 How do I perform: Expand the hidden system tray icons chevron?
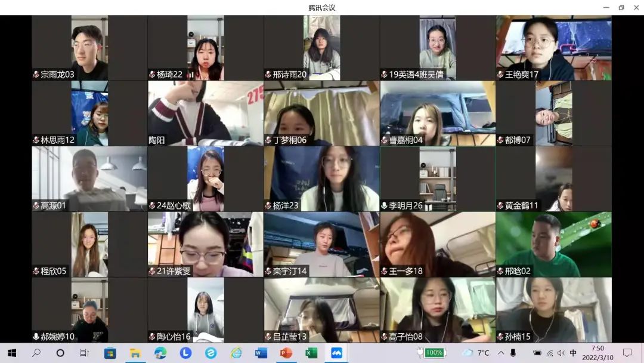coord(501,353)
